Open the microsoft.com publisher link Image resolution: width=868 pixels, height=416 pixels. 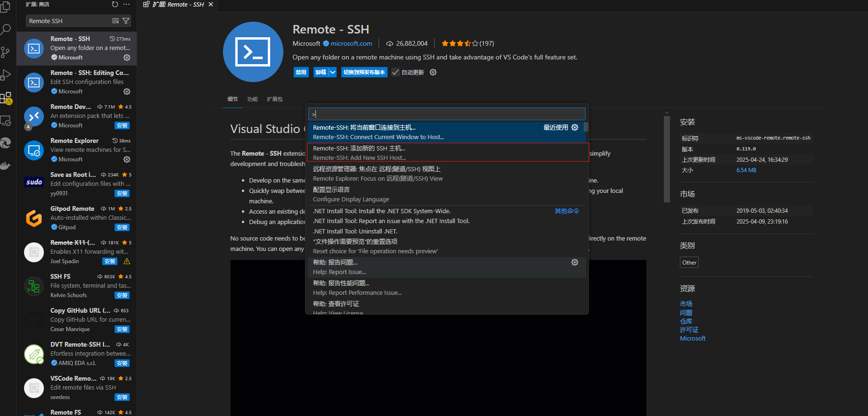351,43
